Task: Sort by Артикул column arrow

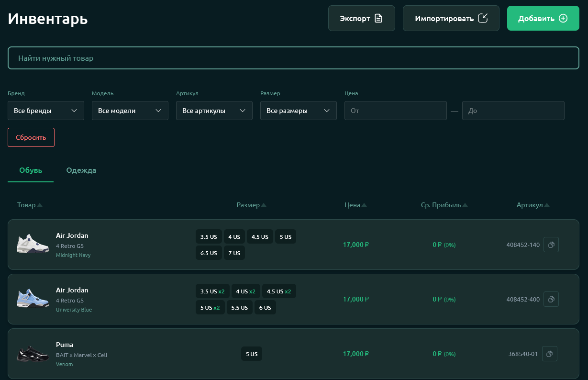Action: coord(547,205)
